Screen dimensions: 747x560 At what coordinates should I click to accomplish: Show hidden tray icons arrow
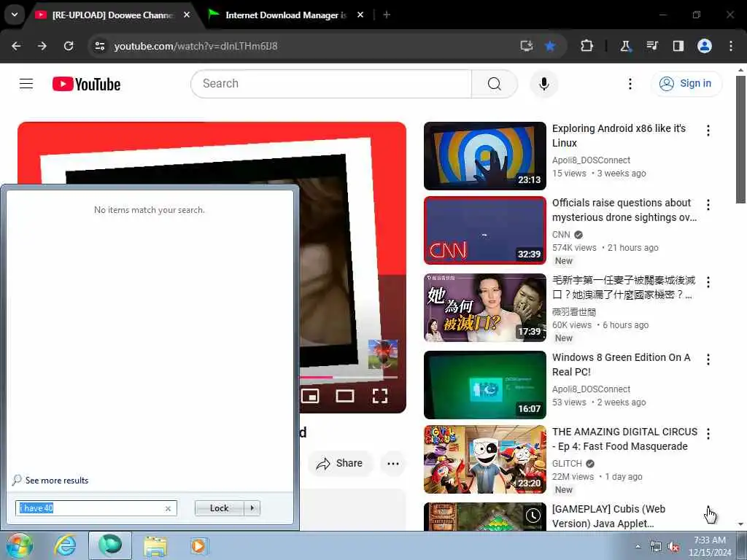click(638, 547)
